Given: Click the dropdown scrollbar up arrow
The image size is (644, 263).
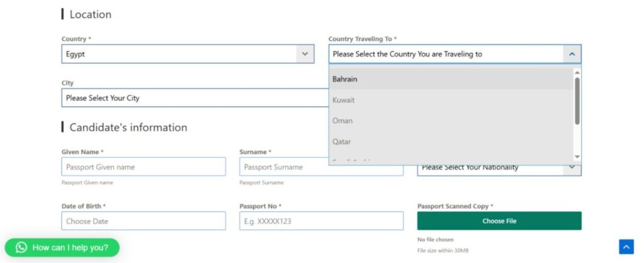Looking at the screenshot, I should pos(577,72).
